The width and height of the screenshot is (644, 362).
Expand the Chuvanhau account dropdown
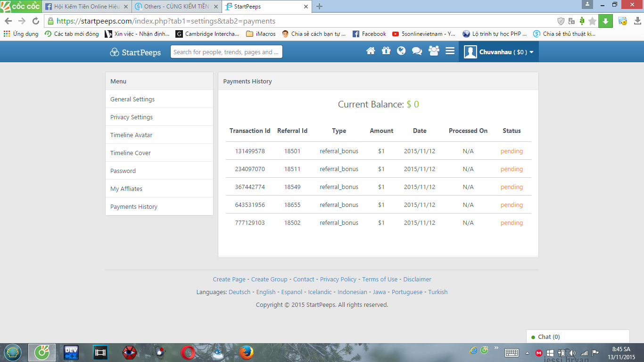coord(499,52)
